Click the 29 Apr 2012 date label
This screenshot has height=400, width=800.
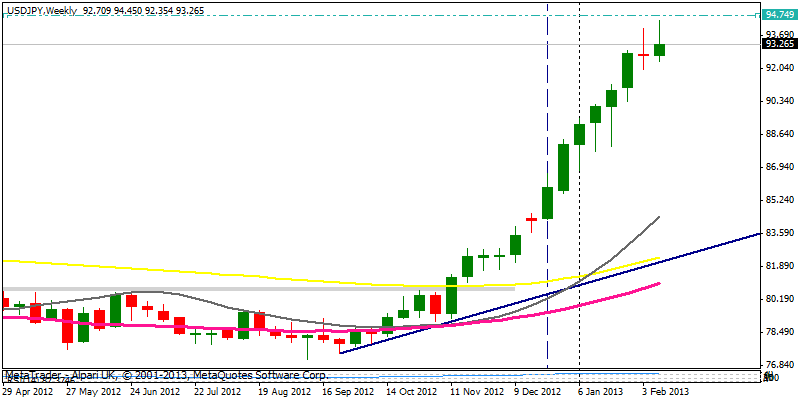30,393
